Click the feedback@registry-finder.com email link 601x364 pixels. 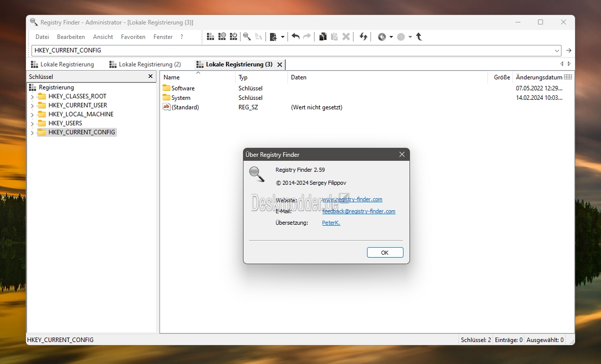coord(358,211)
